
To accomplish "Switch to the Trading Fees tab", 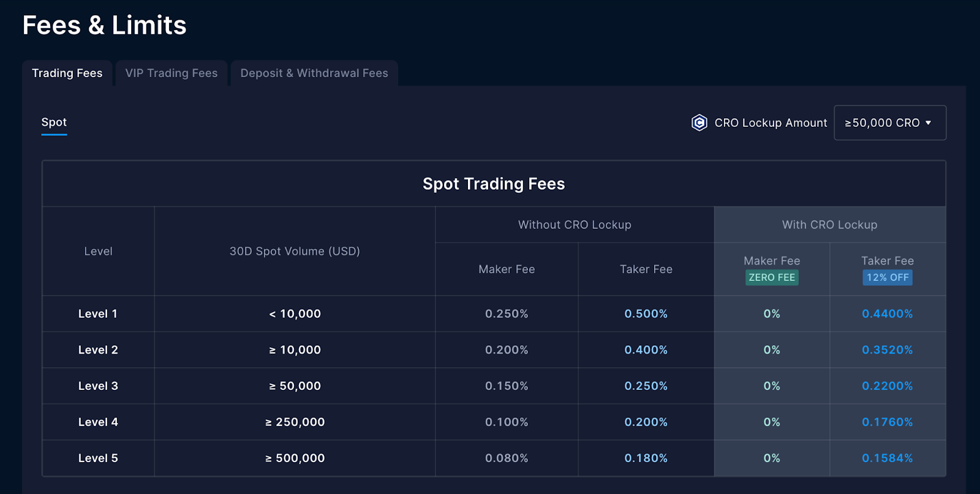I will click(67, 73).
